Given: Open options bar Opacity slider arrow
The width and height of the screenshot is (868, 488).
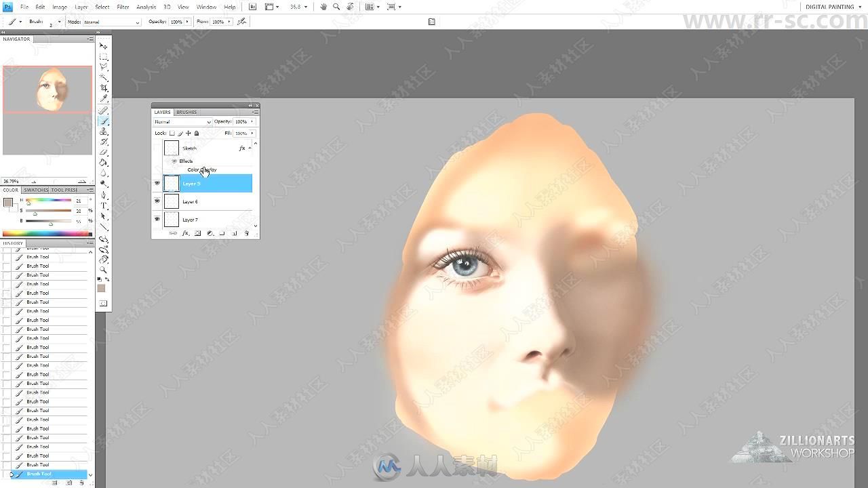Looking at the screenshot, I should [x=188, y=22].
